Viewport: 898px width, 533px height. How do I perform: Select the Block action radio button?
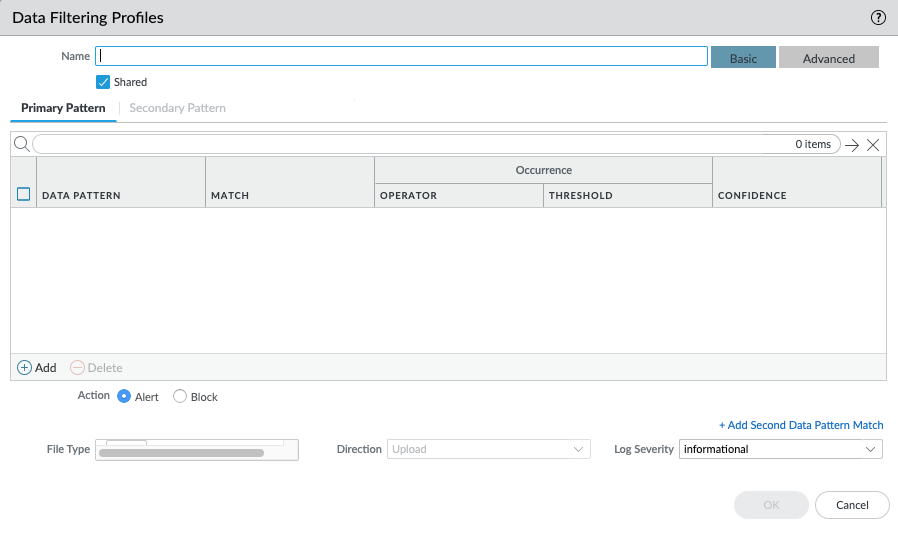coord(180,396)
